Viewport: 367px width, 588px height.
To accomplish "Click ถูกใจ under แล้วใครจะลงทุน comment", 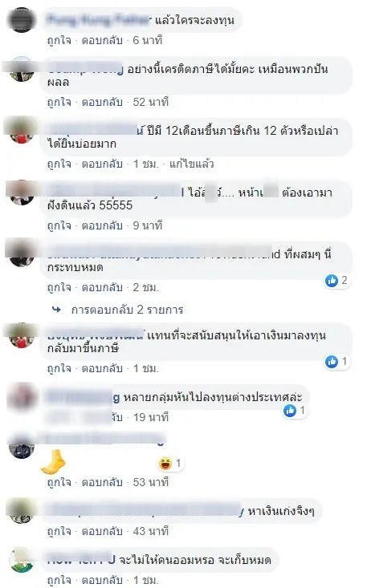I will 59,40.
